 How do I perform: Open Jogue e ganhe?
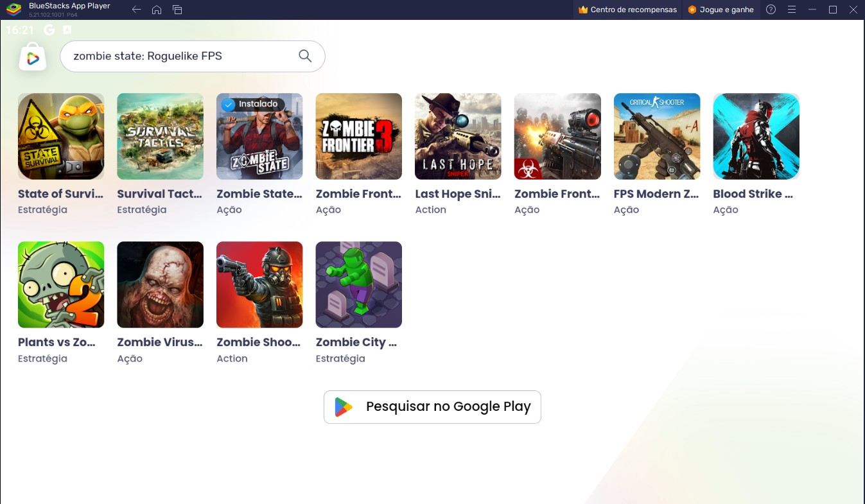[x=721, y=10]
